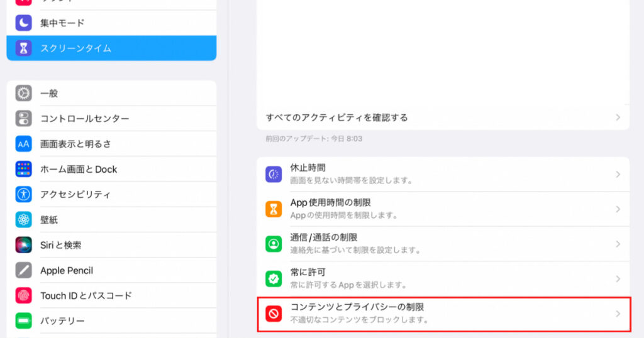
Task: Tap the コントロールセンター switches icon
Action: point(23,119)
